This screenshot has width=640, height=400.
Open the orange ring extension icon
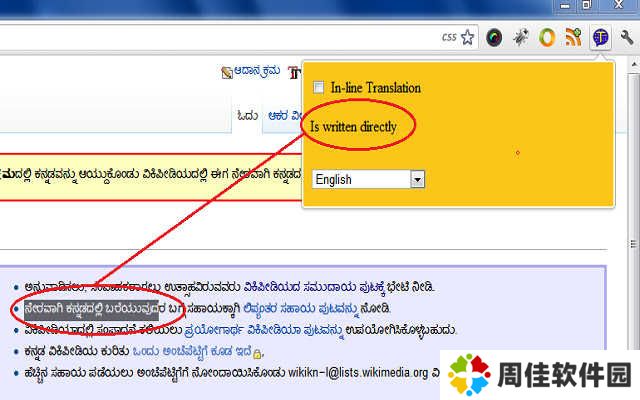[547, 38]
